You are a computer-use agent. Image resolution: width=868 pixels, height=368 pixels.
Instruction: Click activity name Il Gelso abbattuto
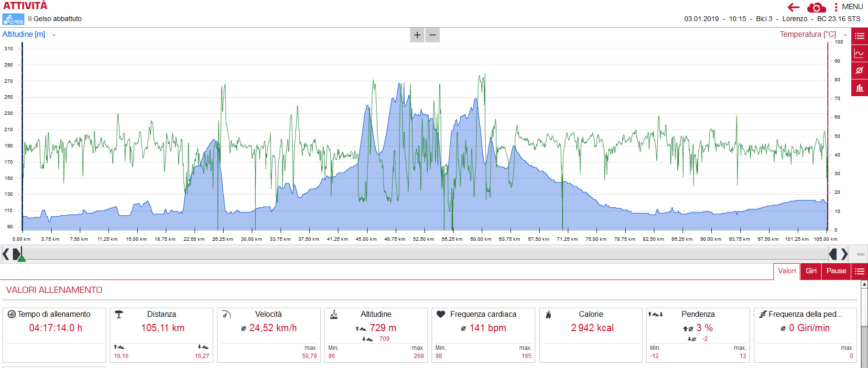click(x=55, y=19)
